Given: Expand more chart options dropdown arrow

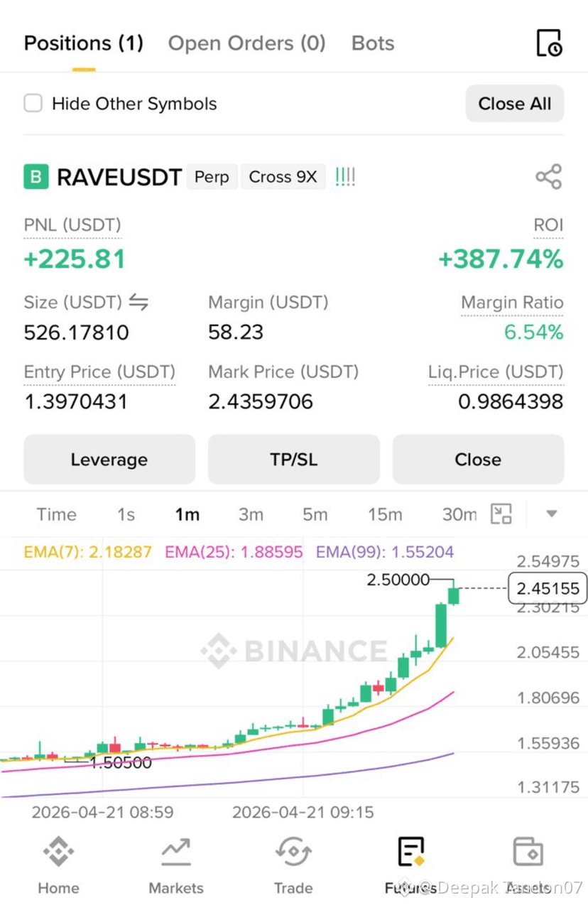Looking at the screenshot, I should (551, 514).
